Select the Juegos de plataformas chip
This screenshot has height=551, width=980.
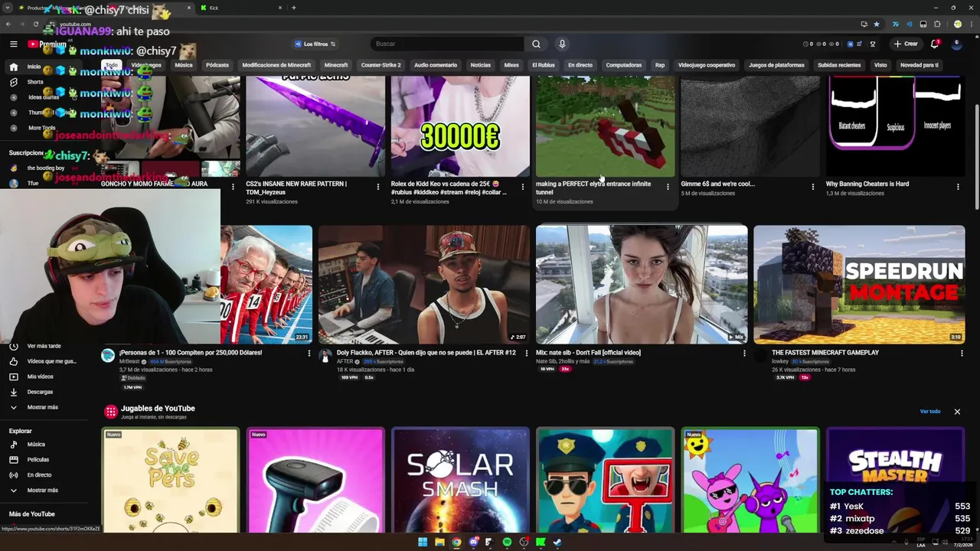click(x=776, y=65)
